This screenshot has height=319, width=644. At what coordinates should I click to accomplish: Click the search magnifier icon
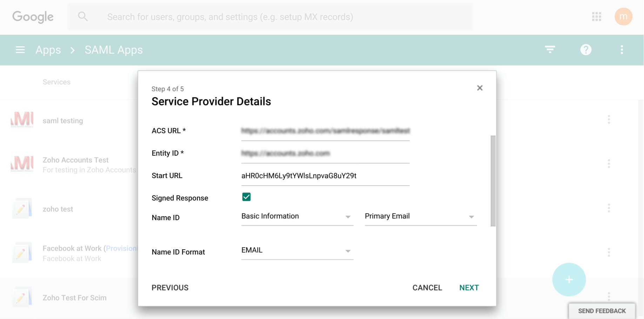[x=83, y=16]
